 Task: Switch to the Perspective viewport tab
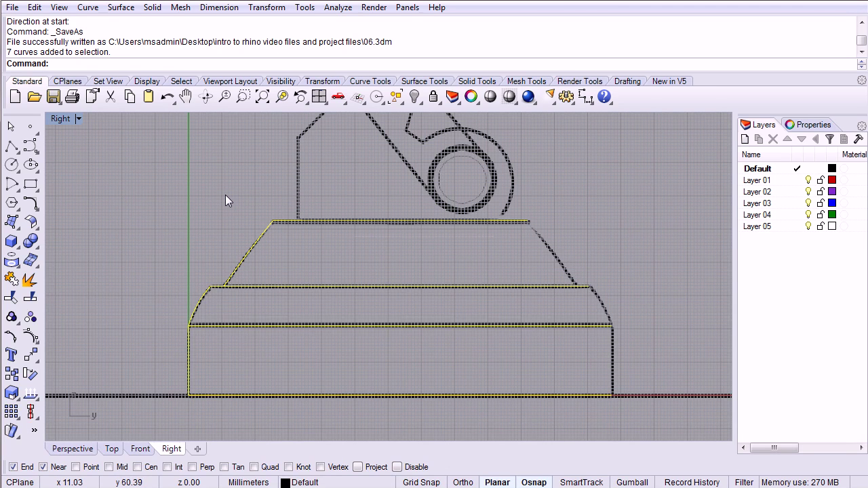73,449
